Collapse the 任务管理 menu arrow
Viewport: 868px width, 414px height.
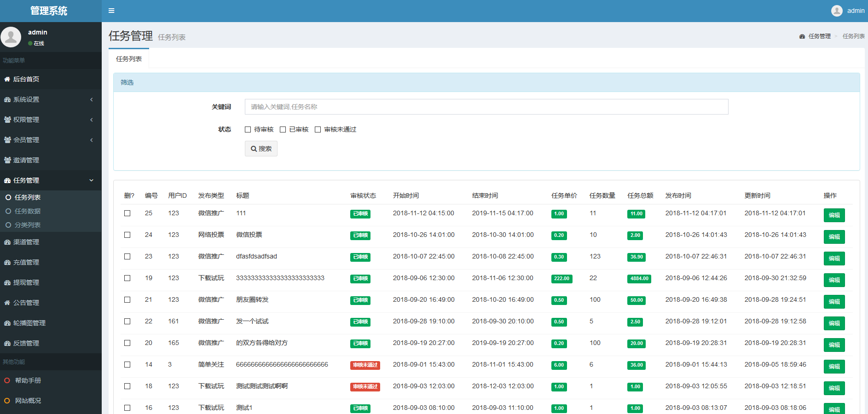(x=91, y=180)
